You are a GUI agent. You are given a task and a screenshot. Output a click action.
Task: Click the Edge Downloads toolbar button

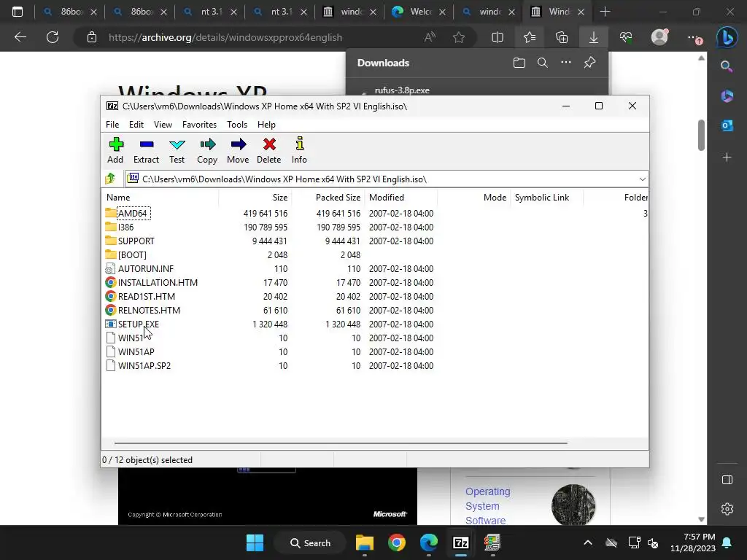(x=594, y=37)
